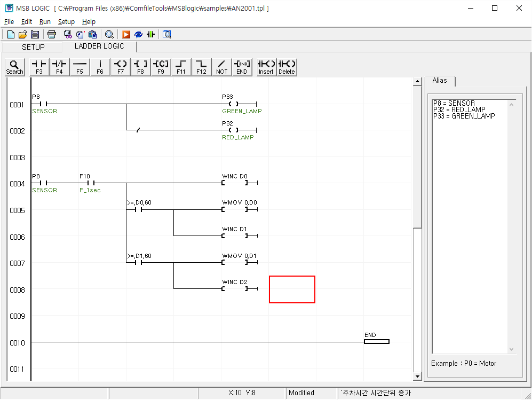Click the Delete rung icon
The width and height of the screenshot is (532, 400).
point(287,66)
